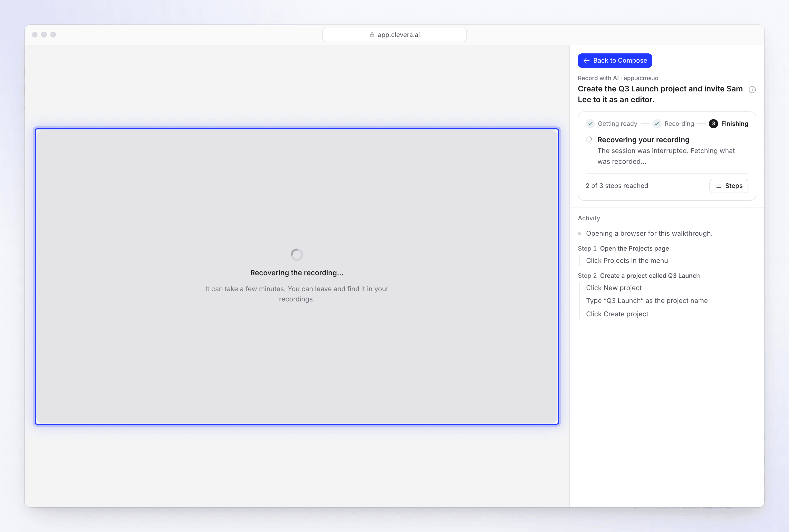This screenshot has height=532, width=789.
Task: Click the 'Recovering the recording...' heading
Action: click(297, 273)
